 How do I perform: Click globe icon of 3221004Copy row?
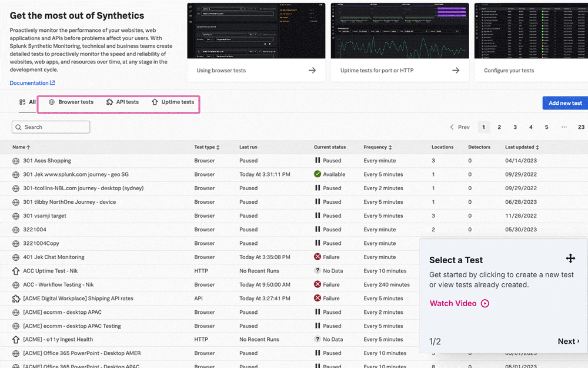tap(16, 243)
